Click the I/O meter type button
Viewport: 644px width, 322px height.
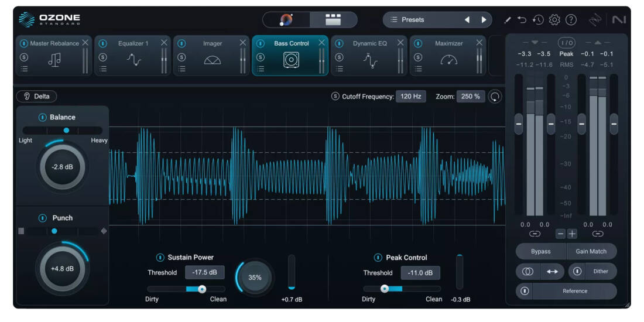click(566, 43)
